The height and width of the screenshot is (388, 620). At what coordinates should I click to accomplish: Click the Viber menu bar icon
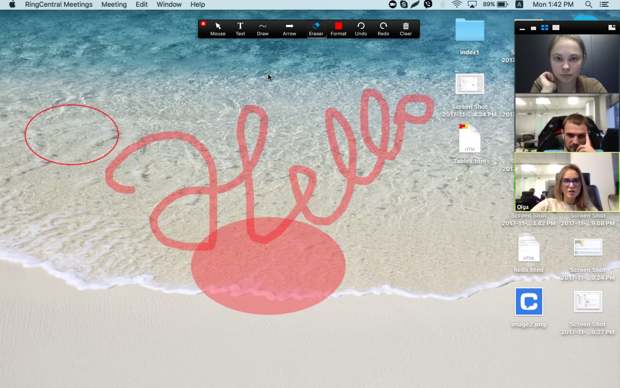pyautogui.click(x=428, y=4)
